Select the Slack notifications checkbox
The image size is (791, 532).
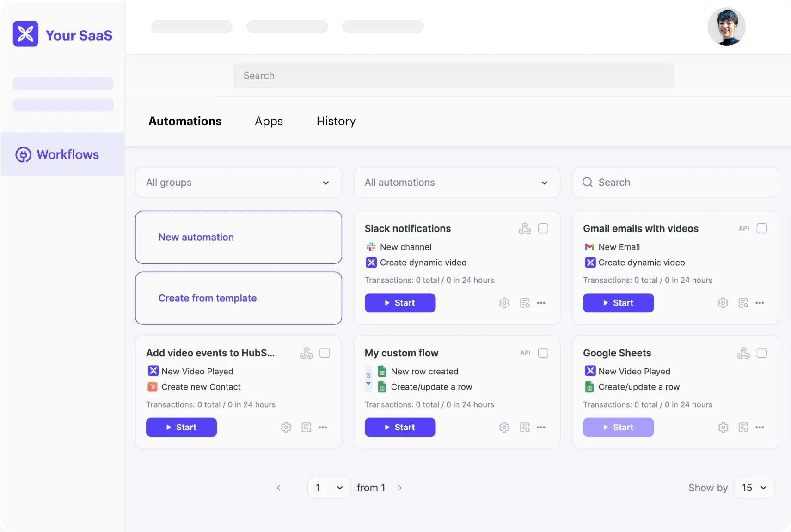(543, 228)
